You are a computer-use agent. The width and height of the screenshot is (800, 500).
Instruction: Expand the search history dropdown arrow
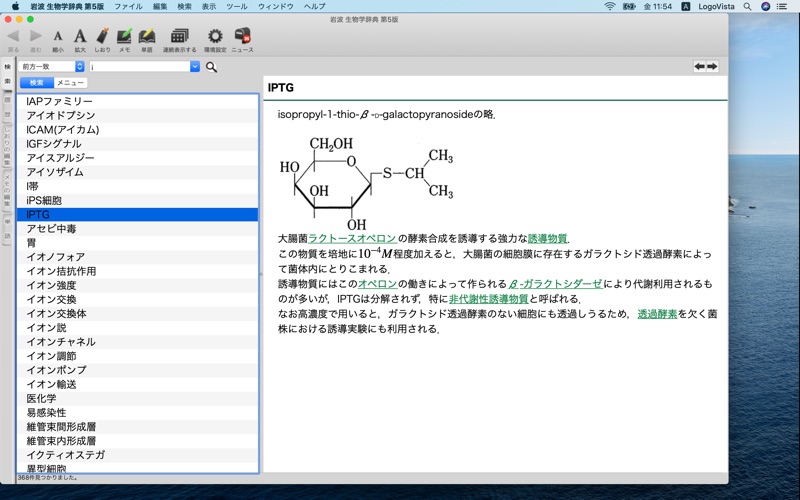click(x=195, y=67)
